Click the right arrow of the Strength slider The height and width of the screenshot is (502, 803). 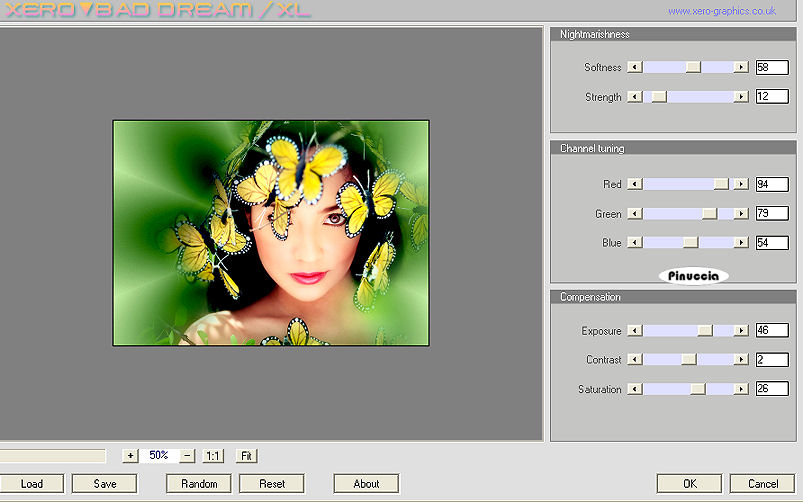click(x=741, y=97)
